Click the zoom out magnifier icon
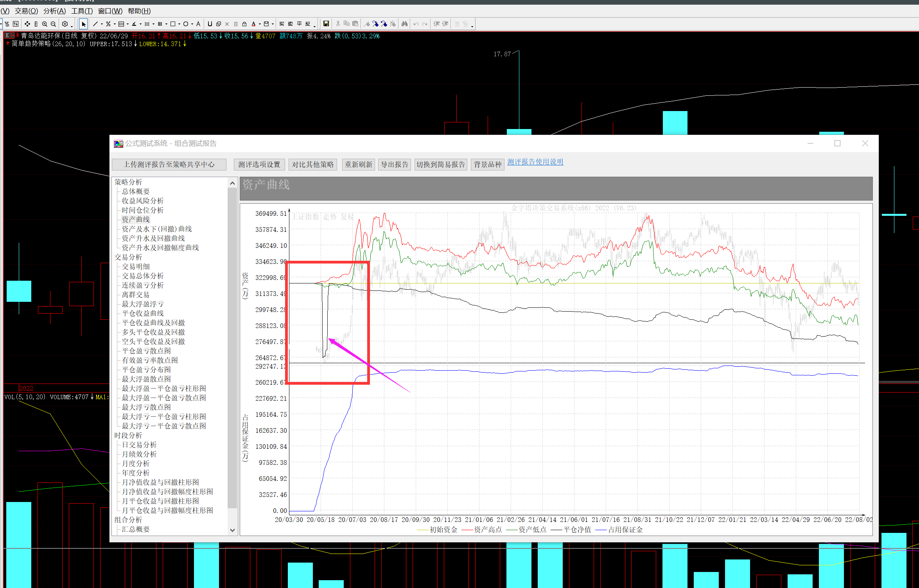Image resolution: width=919 pixels, height=588 pixels. click(54, 24)
